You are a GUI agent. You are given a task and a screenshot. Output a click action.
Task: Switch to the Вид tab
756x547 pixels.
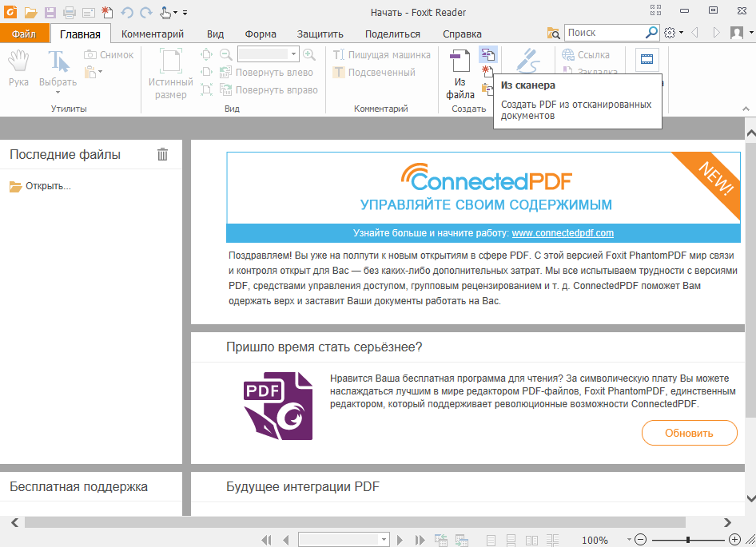(216, 34)
